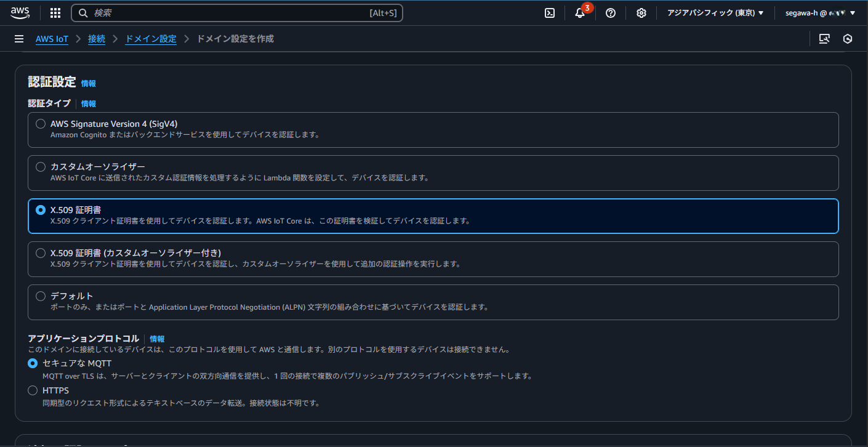Open 情報 link beside アプリケーションプロトコル
The image size is (868, 447).
(157, 339)
